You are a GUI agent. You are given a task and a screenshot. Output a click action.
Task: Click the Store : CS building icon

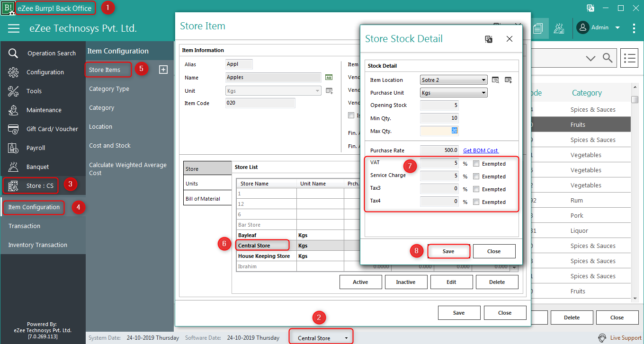[x=13, y=185]
